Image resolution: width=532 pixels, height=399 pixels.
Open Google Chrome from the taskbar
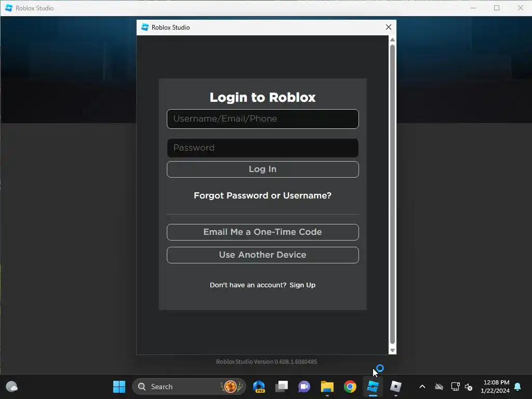(x=350, y=387)
